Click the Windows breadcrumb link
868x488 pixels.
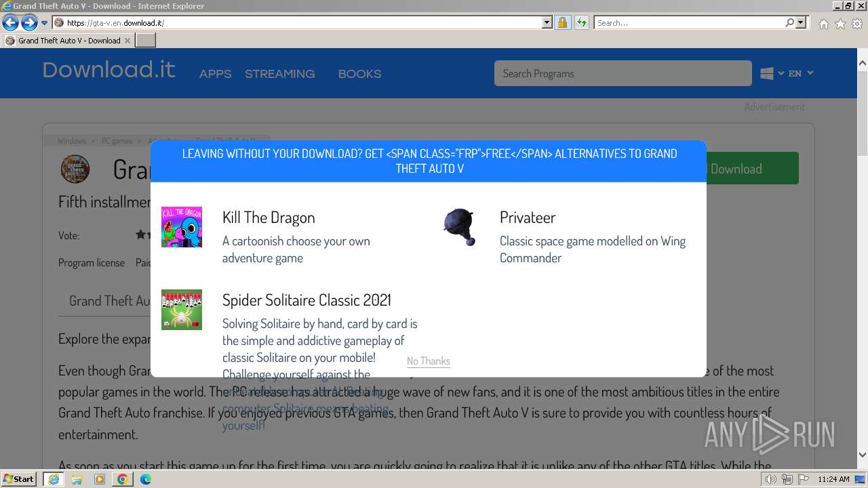(x=71, y=141)
